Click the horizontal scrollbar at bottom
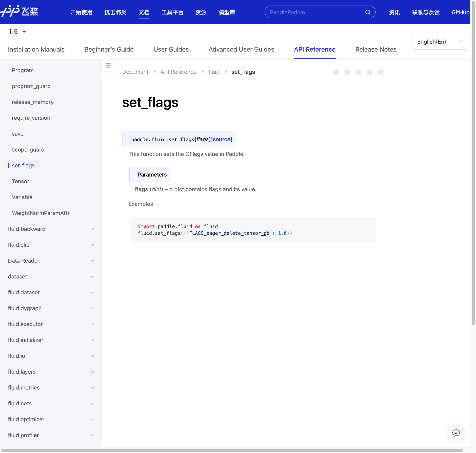This screenshot has height=453, width=476. (232, 450)
